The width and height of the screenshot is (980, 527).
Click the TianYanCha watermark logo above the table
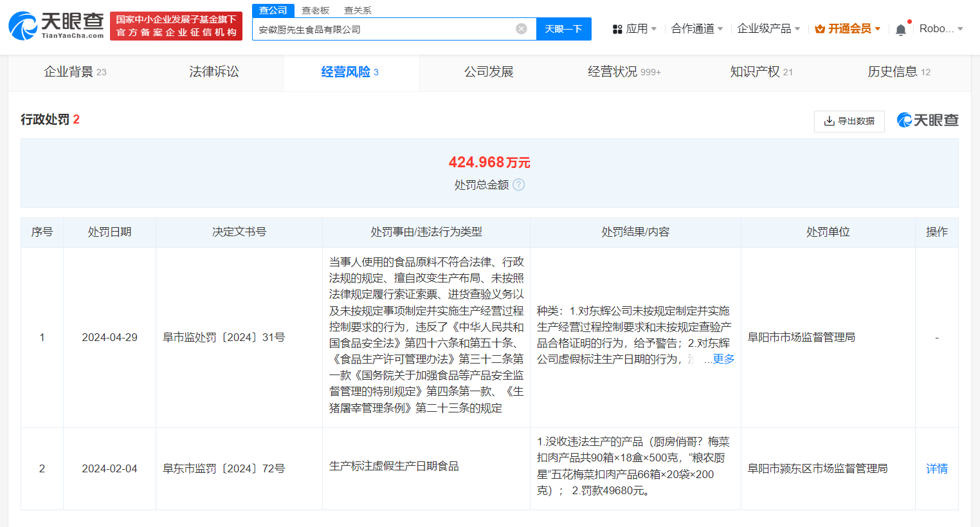(x=928, y=120)
